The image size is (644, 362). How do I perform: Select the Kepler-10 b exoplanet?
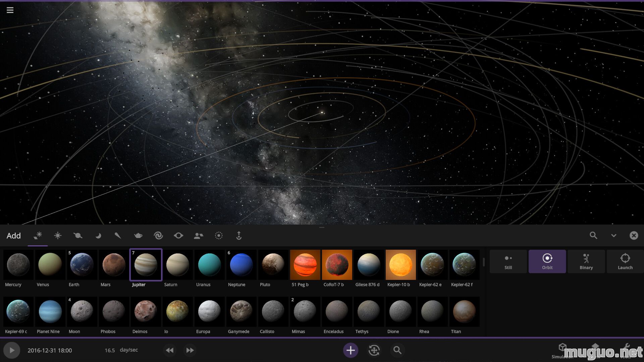pos(400,265)
